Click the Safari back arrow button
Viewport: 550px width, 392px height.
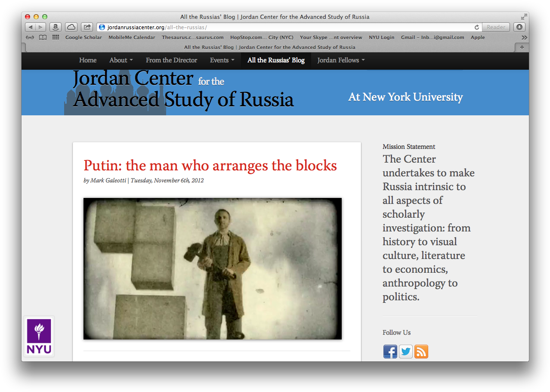tap(31, 27)
